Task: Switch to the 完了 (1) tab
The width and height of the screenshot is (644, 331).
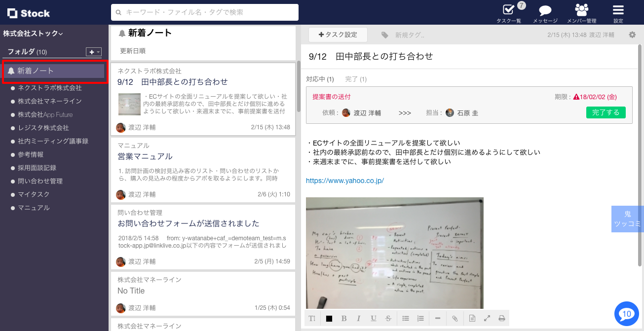Action: 355,79
